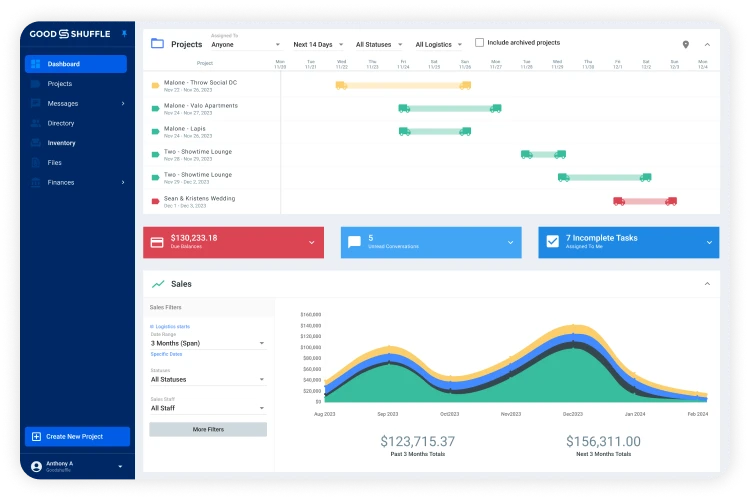Click the user avatar icon for Anthony A
Viewport: 750px width, 499px height.
[x=37, y=466]
